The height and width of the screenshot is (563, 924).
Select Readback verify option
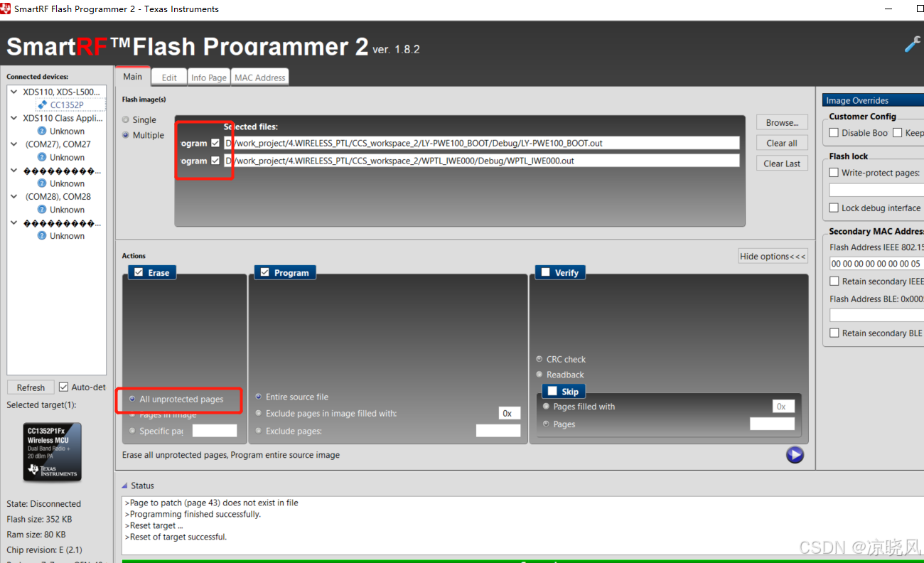pyautogui.click(x=560, y=375)
